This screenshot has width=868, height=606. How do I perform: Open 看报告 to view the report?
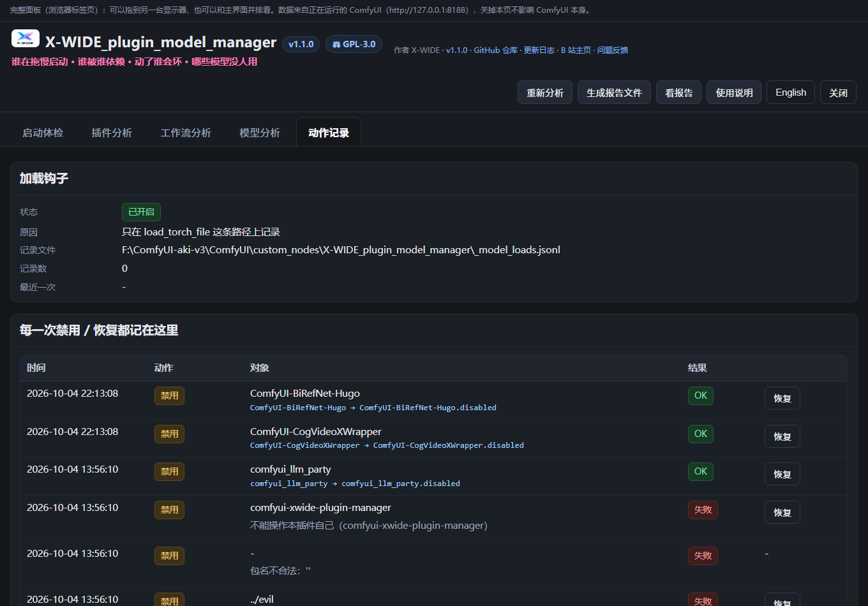679,92
